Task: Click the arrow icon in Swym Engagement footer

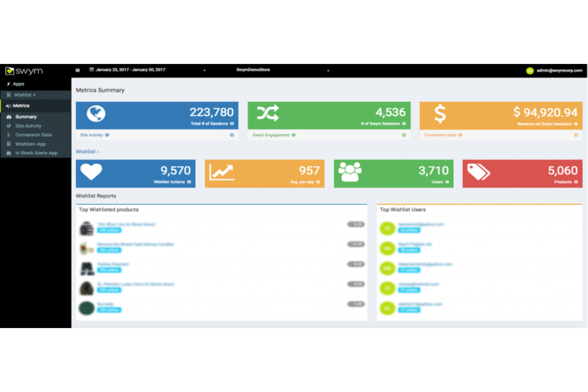Action: (x=404, y=135)
